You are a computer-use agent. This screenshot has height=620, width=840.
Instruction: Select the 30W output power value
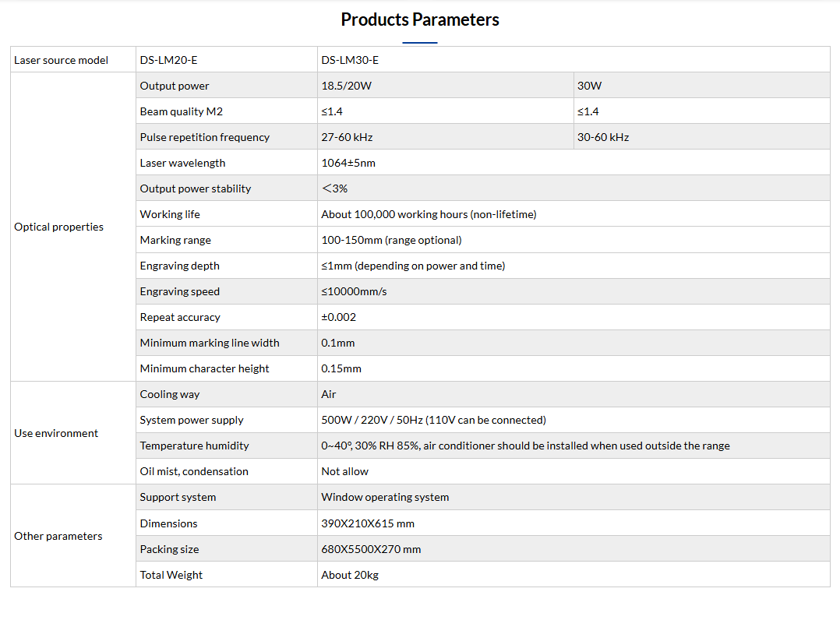[x=590, y=86]
